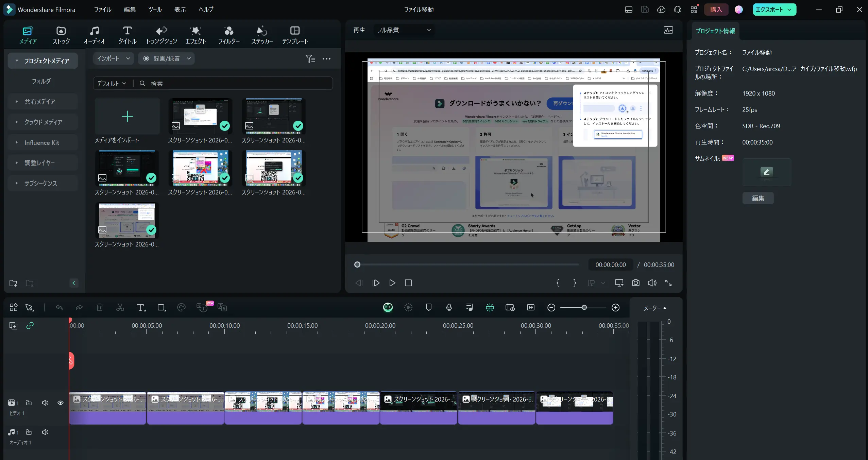Click the scissors split tool in timeline toolbar
The height and width of the screenshot is (460, 868).
pyautogui.click(x=120, y=308)
